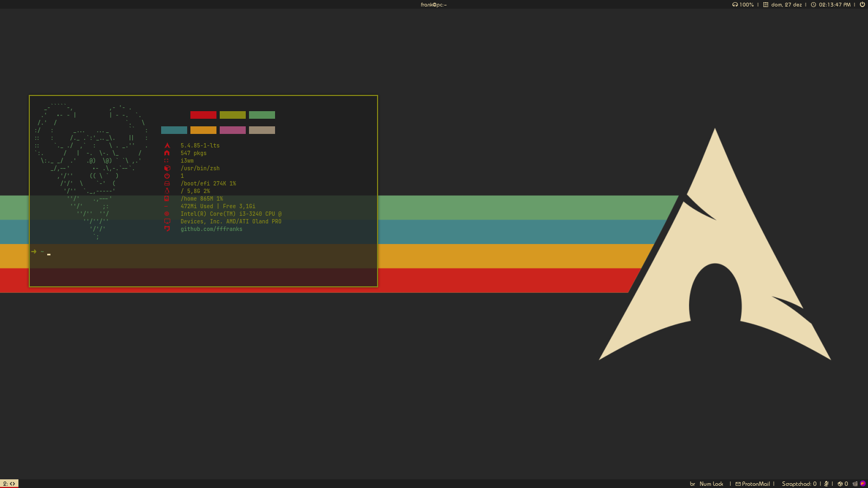The image size is (868, 488).
Task: Click the frank@pc window title
Action: pos(433,4)
